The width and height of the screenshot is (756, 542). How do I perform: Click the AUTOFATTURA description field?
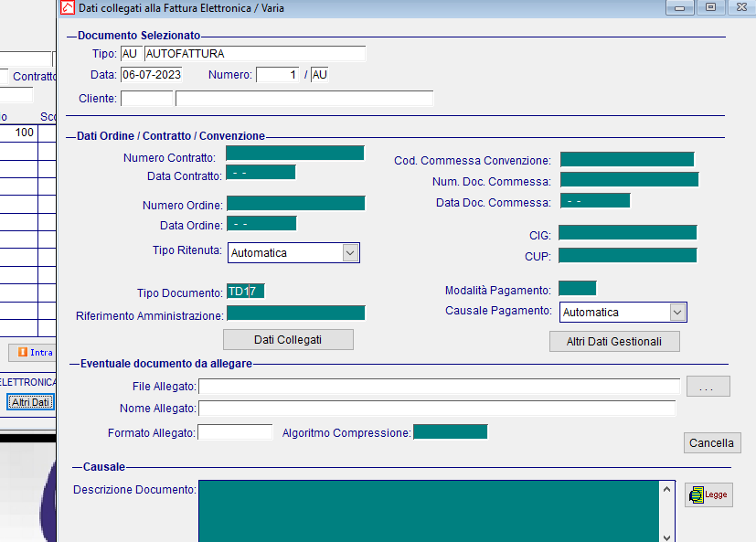254,54
